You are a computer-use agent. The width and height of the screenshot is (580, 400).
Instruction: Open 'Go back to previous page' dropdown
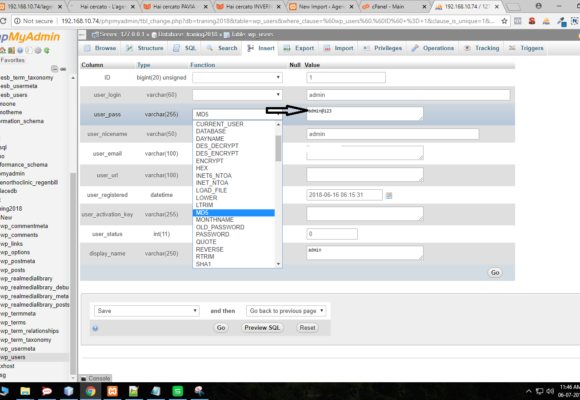286,311
